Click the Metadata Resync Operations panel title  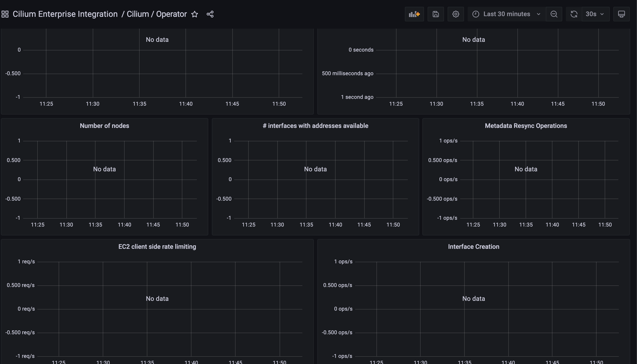click(x=526, y=125)
